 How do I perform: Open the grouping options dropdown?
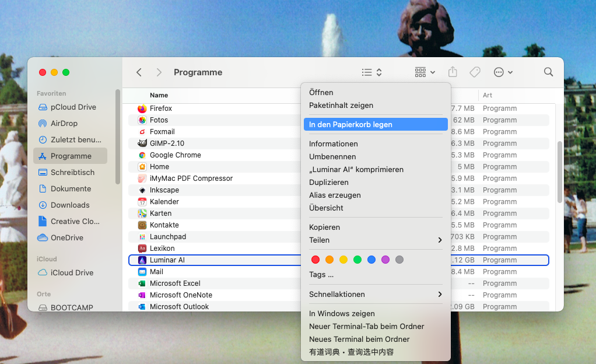425,72
